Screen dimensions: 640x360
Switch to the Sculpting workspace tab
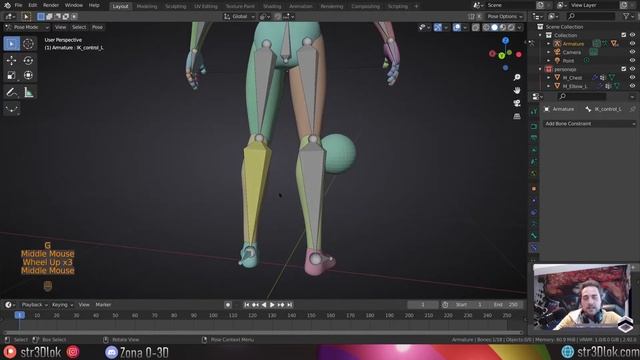[176, 7]
